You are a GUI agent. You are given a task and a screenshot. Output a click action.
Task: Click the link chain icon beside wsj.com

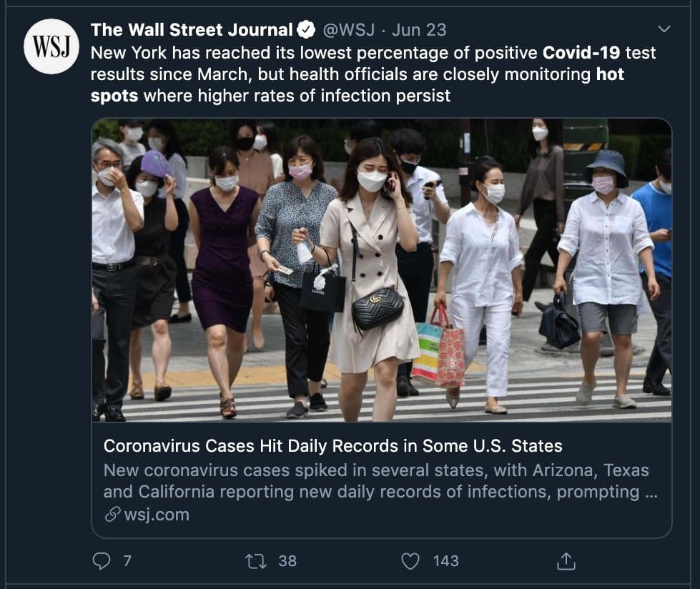pos(112,514)
